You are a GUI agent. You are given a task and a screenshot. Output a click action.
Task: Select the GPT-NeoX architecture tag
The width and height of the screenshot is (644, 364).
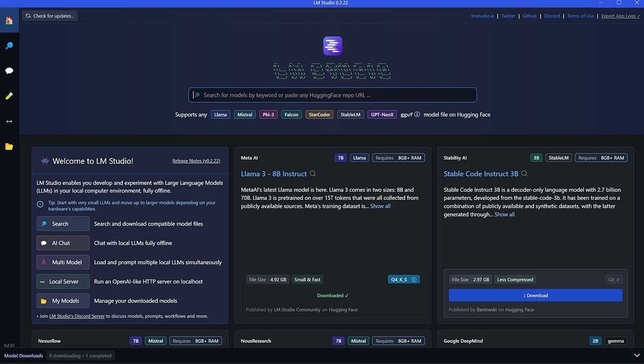pyautogui.click(x=382, y=114)
